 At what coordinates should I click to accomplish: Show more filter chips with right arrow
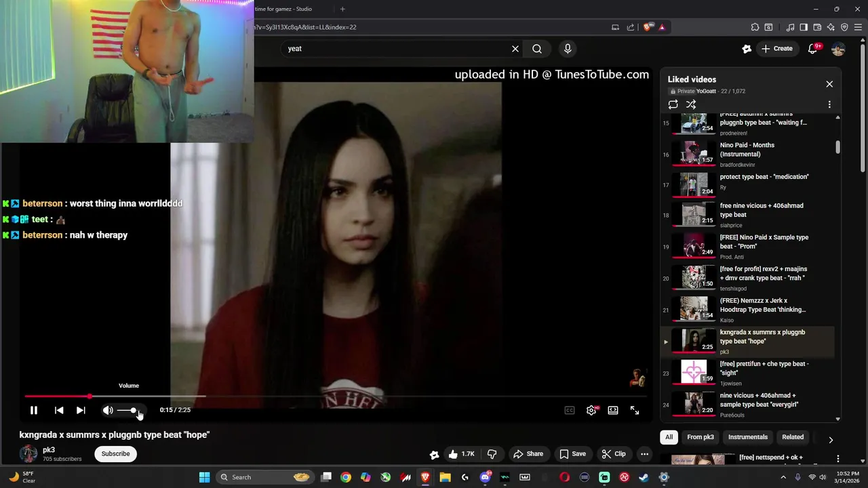tap(831, 440)
